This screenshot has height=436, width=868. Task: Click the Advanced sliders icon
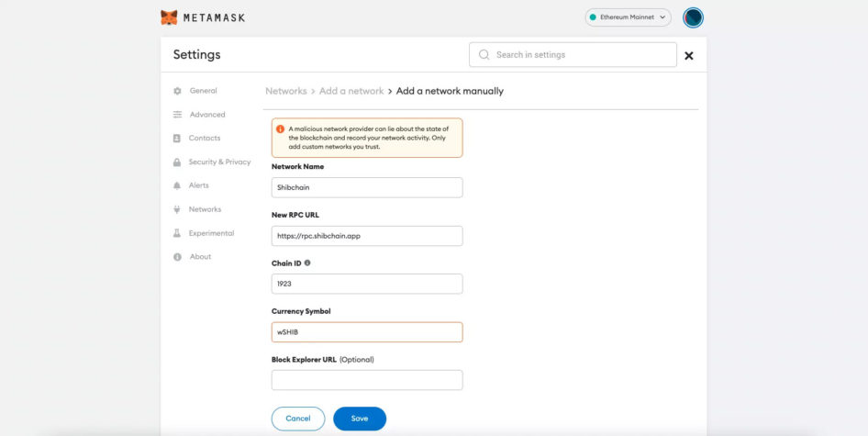[177, 115]
